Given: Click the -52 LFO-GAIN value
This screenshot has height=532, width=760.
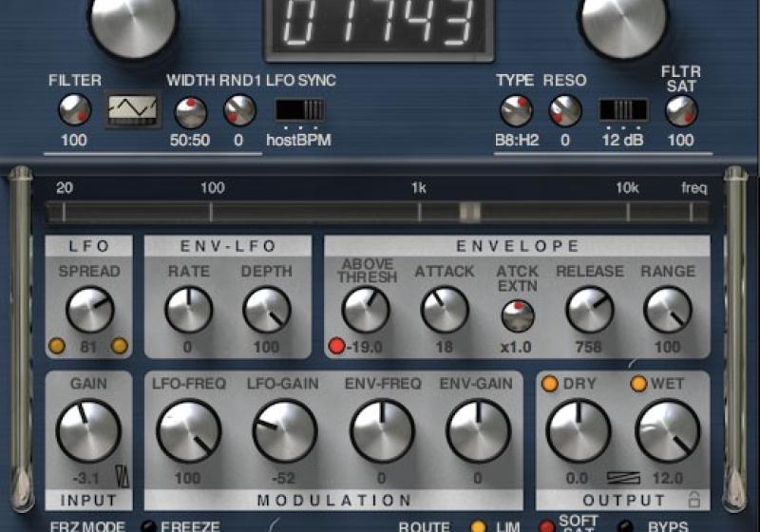Looking at the screenshot, I should point(283,479).
